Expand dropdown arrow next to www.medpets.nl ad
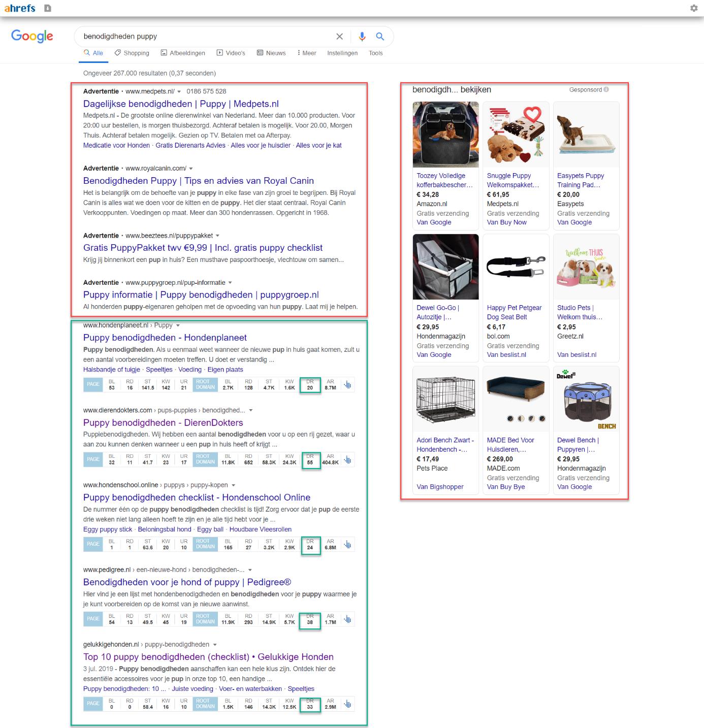The height and width of the screenshot is (728, 704). [x=179, y=92]
